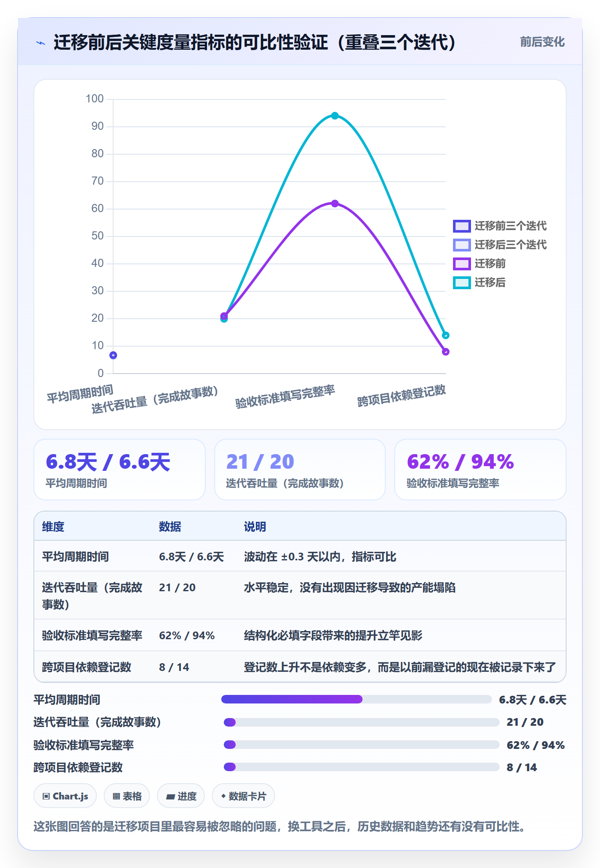
Task: Click the footer sentence starting with 这张图回答的是
Action: pos(280,826)
